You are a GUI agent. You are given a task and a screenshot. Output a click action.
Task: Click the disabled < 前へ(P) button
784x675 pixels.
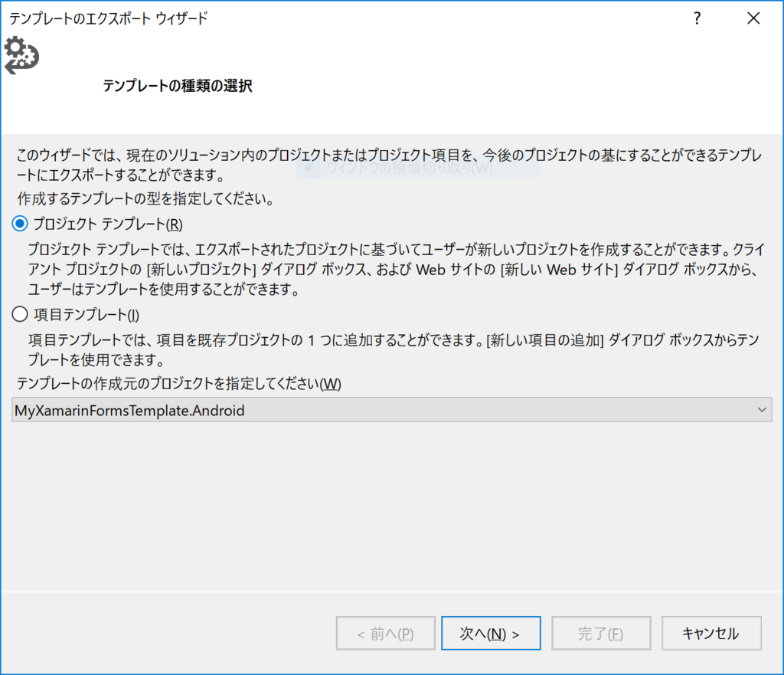386,633
